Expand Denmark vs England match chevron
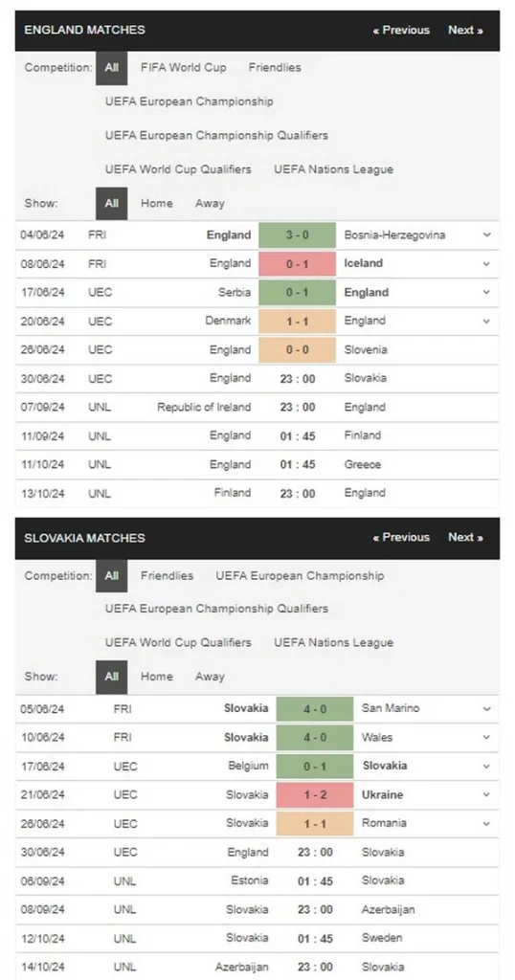 click(487, 322)
